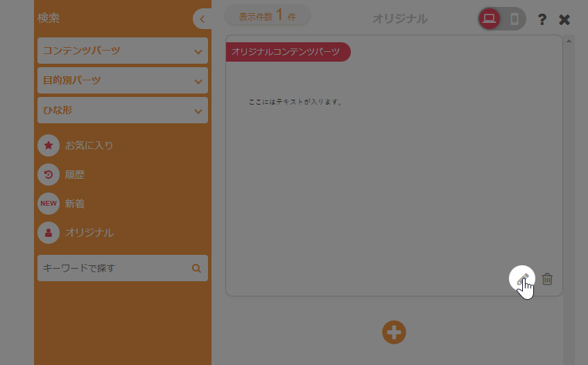Click scrollbar up arrow

click(569, 41)
